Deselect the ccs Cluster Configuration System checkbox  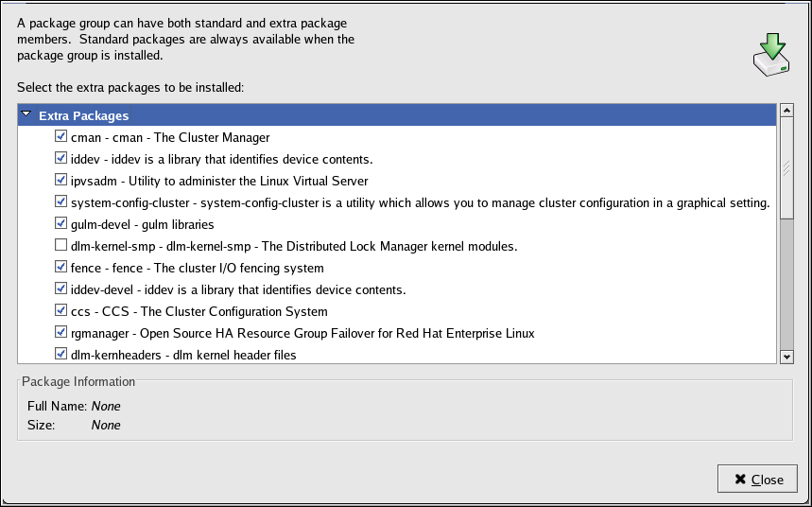(61, 311)
